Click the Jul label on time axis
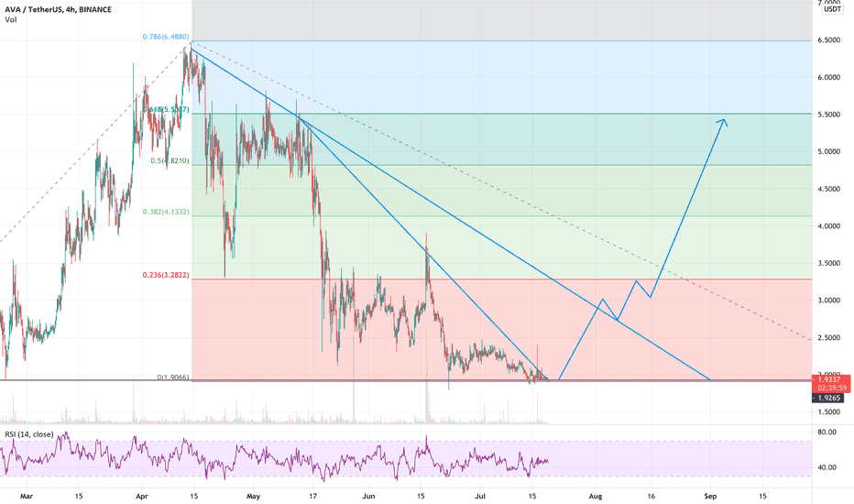 coord(480,496)
